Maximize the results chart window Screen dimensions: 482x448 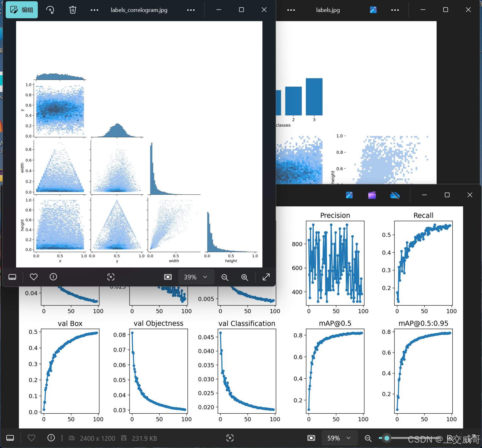point(447,195)
